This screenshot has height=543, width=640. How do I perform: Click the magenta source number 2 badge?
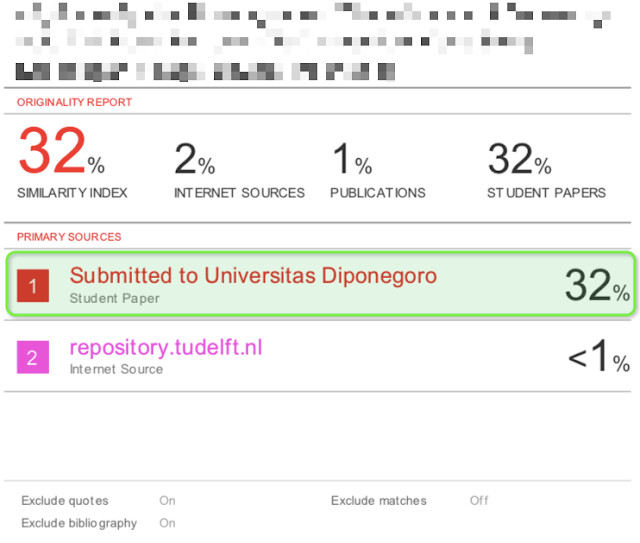click(32, 357)
